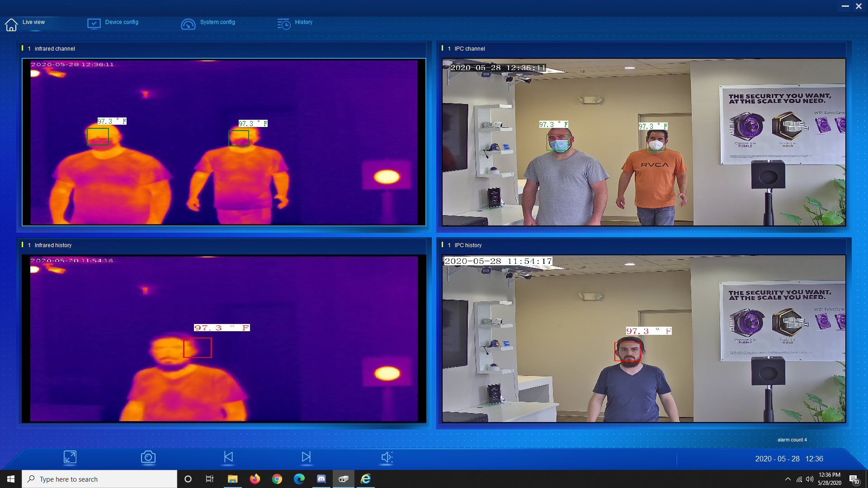Click the Infrared history image panel
This screenshot has width=868, height=488.
click(x=224, y=338)
